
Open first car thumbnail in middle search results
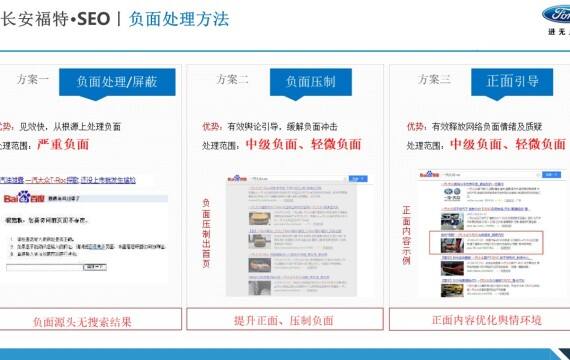[x=260, y=218]
